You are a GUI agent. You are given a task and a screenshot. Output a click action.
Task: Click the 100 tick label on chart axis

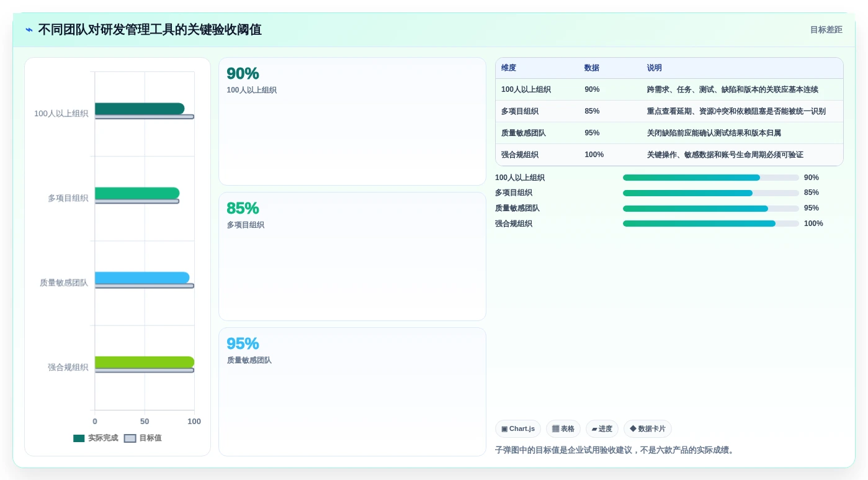pos(194,422)
